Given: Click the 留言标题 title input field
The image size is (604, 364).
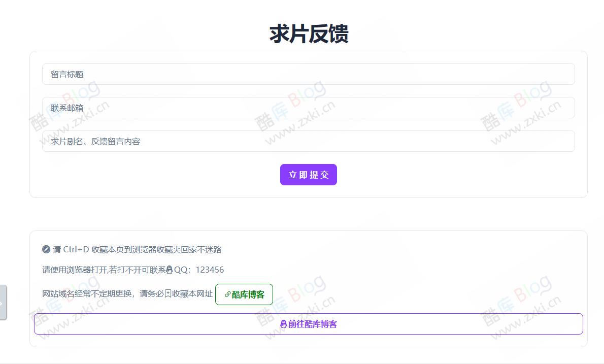Looking at the screenshot, I should (x=307, y=74).
